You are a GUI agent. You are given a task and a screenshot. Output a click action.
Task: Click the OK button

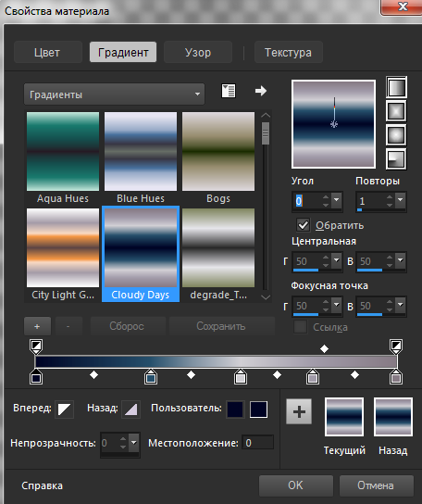pyautogui.click(x=296, y=485)
